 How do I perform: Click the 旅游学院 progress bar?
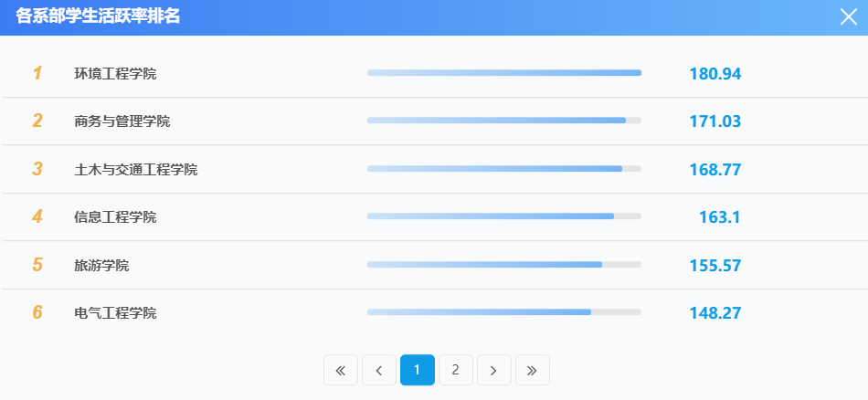tap(503, 265)
